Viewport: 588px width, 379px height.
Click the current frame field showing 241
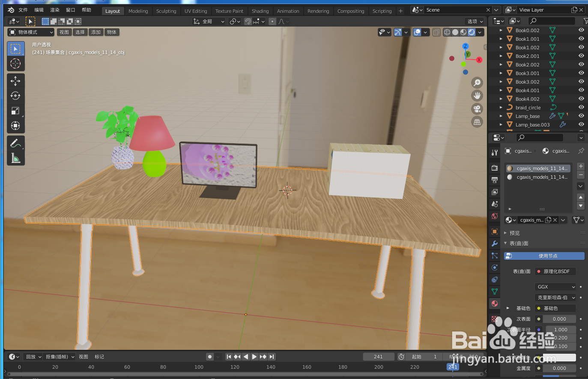[x=379, y=356]
